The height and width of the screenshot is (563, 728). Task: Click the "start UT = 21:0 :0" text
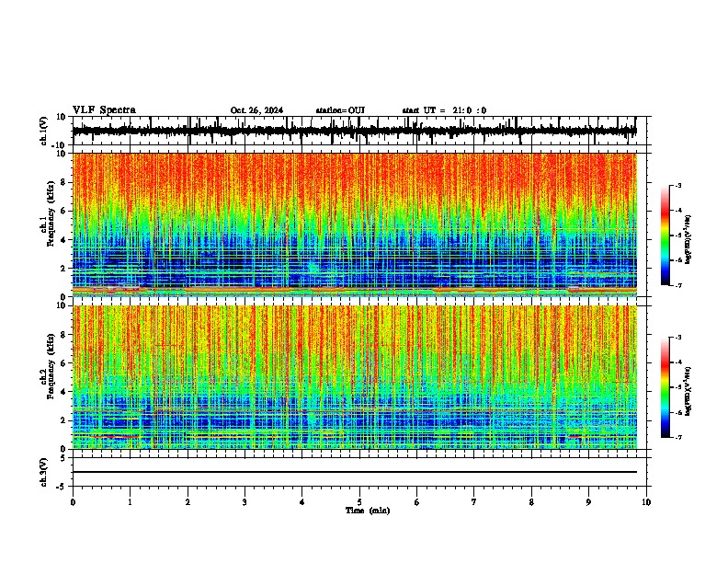point(444,110)
